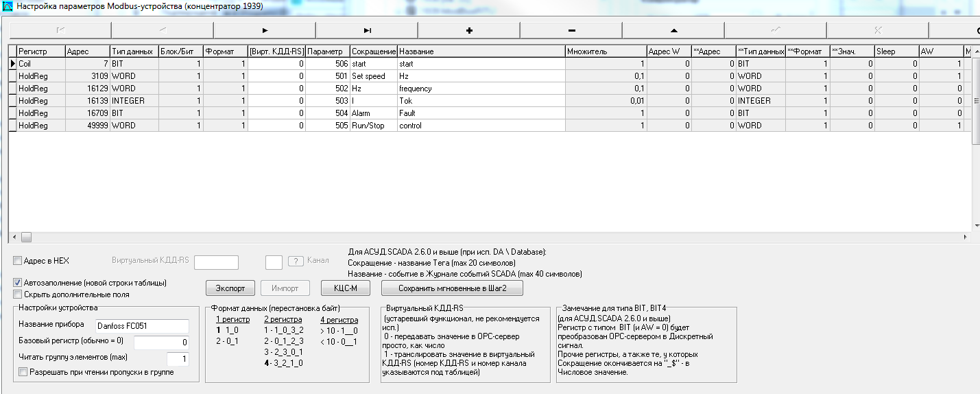
Task: Click the КЦС-М button
Action: tap(346, 288)
